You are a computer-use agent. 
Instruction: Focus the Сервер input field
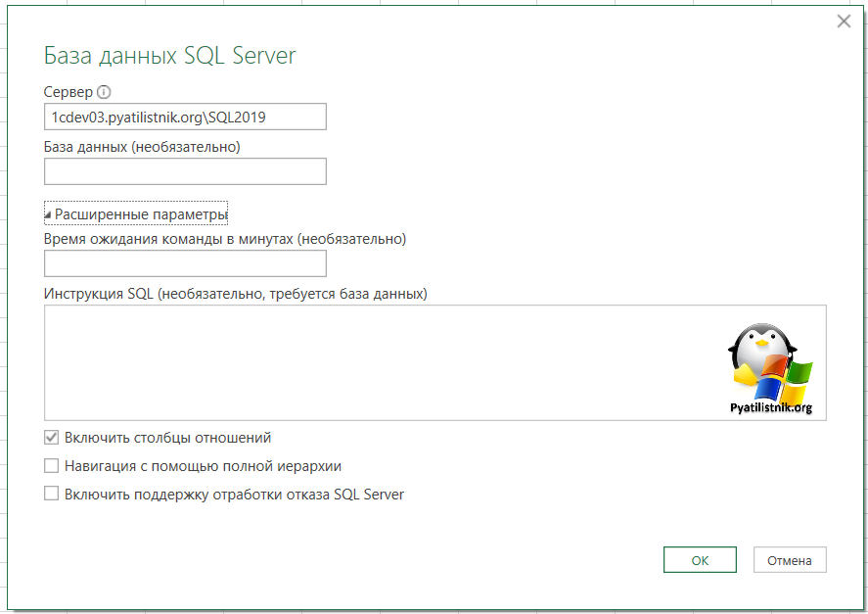pyautogui.click(x=185, y=117)
